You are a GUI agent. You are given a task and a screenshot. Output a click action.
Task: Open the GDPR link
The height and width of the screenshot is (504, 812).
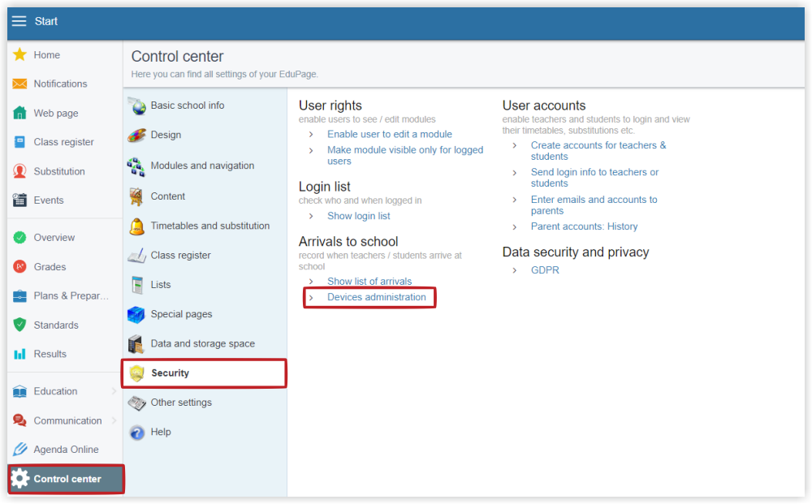pyautogui.click(x=545, y=270)
